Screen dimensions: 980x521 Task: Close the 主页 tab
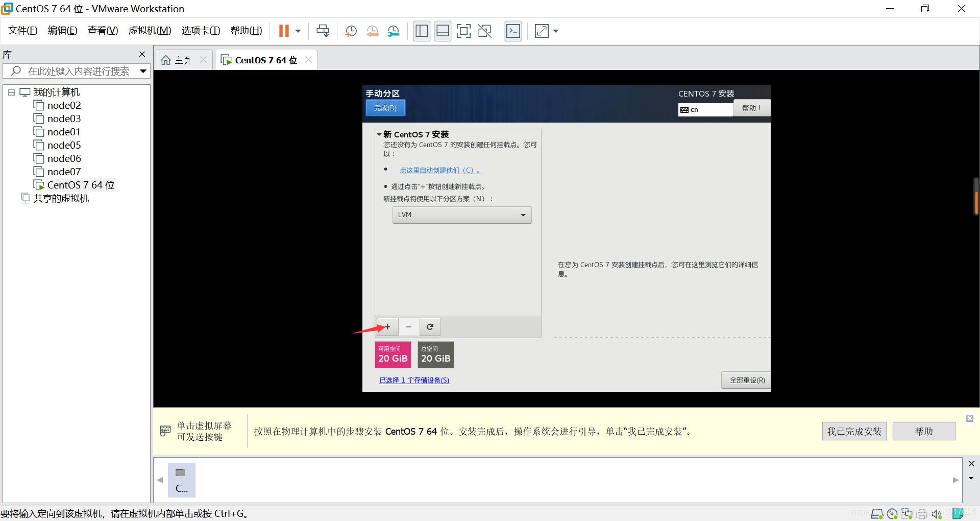coord(203,60)
